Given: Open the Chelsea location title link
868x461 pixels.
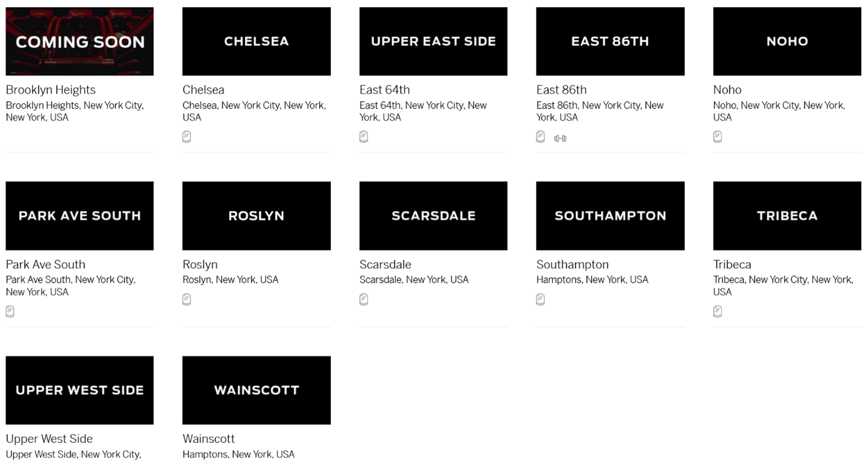Looking at the screenshot, I should (203, 90).
